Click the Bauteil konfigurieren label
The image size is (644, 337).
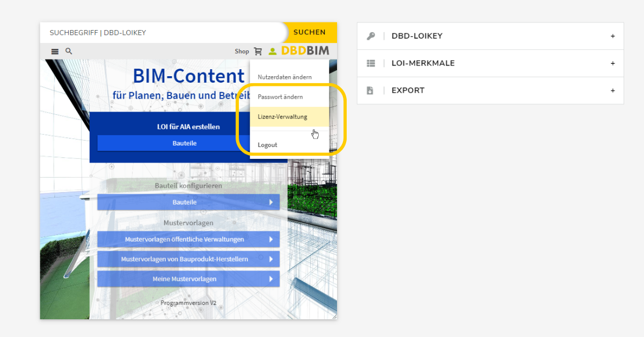click(188, 186)
